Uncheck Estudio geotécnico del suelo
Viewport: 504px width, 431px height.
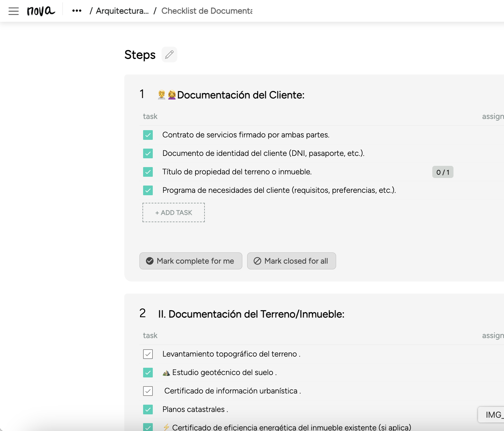[148, 373]
